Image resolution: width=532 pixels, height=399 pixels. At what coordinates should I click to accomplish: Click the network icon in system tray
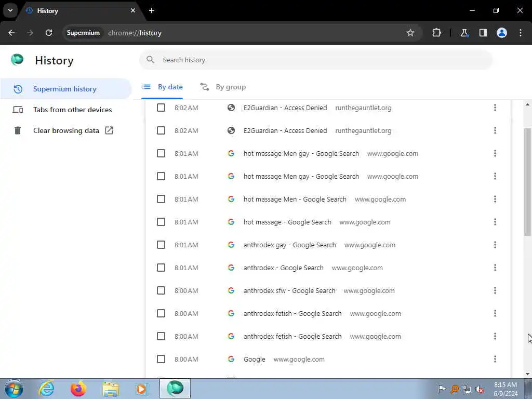pyautogui.click(x=467, y=390)
